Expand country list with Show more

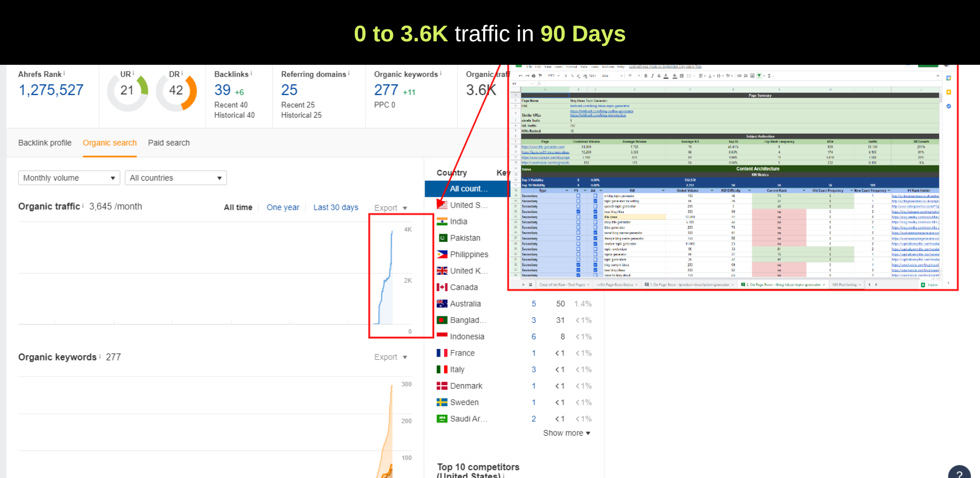[567, 433]
